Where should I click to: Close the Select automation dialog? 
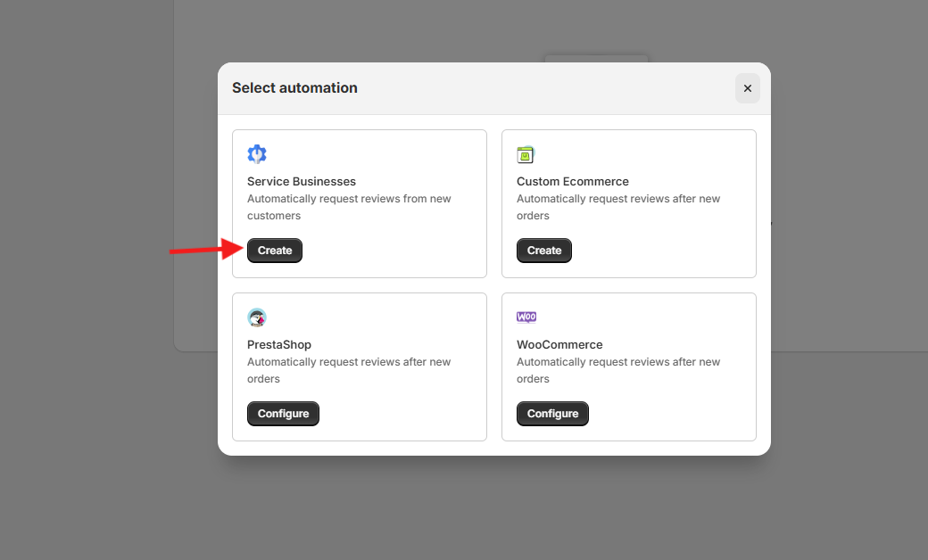point(748,88)
